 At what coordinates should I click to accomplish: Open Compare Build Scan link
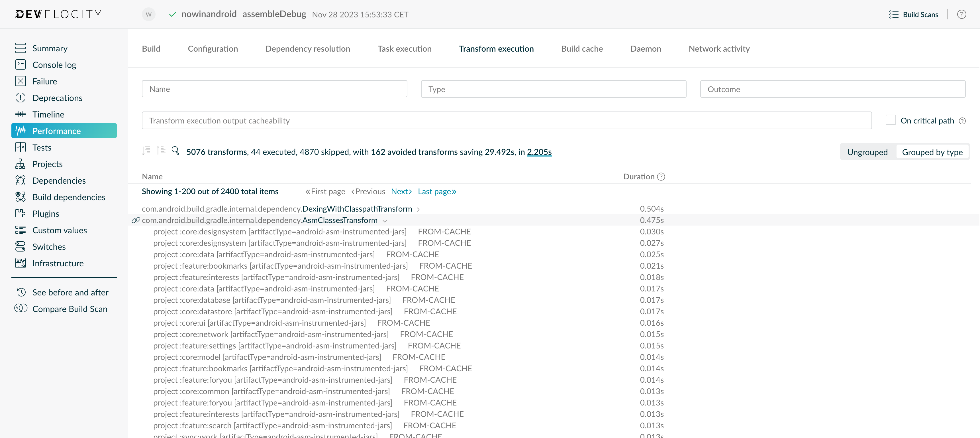70,309
